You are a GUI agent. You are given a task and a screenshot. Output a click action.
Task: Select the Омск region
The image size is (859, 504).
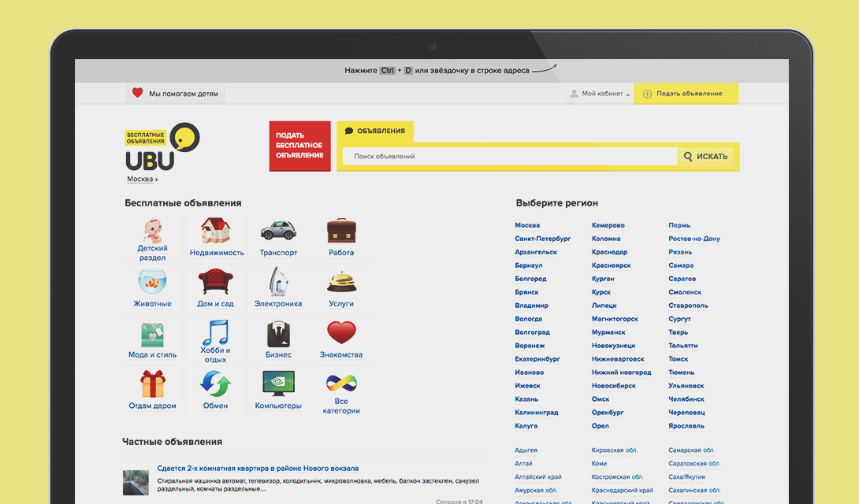coord(600,399)
